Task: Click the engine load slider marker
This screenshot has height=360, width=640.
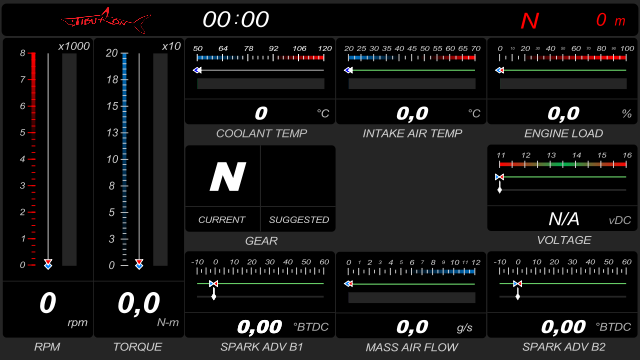Action: tap(500, 70)
